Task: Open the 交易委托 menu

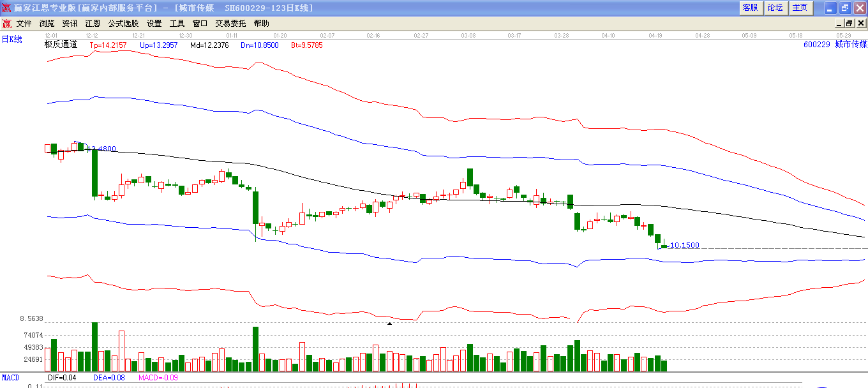Action: click(230, 24)
